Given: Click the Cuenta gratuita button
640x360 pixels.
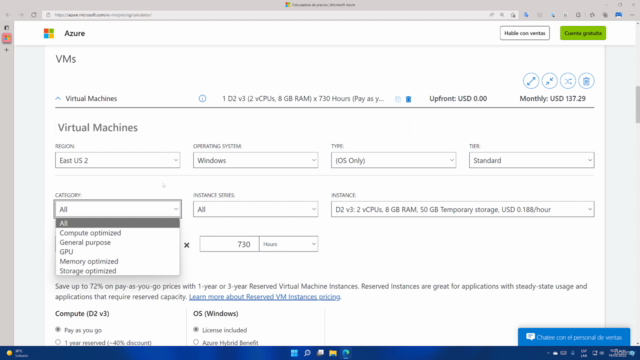Looking at the screenshot, I should pyautogui.click(x=583, y=33).
